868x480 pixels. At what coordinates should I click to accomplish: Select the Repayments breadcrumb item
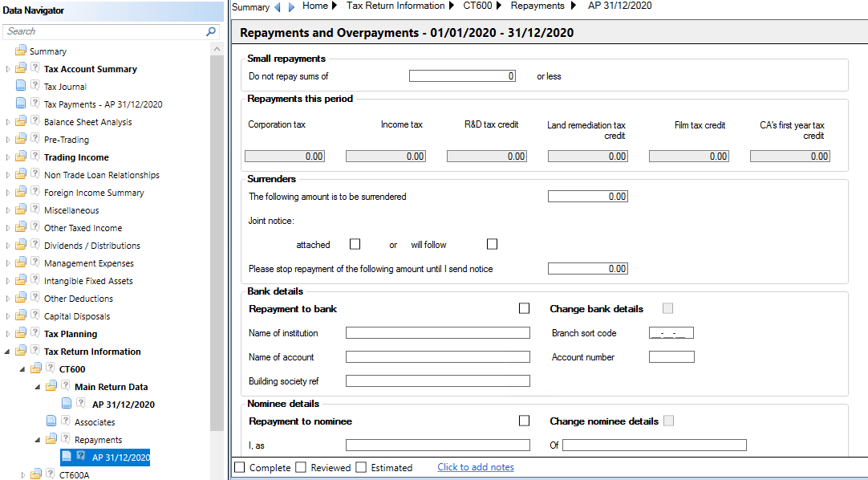[537, 6]
